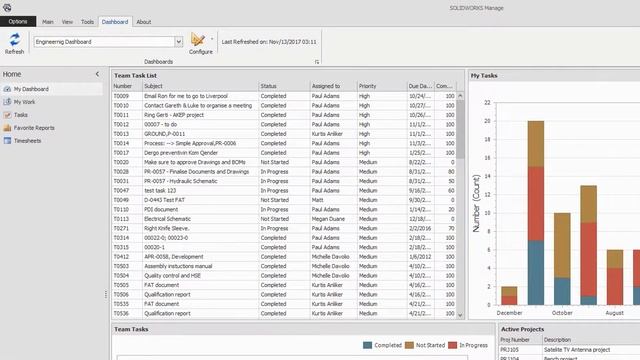640x360 pixels.
Task: Select 'PR-0057 - Hydraulic Schematic' task
Action: [x=284, y=181]
